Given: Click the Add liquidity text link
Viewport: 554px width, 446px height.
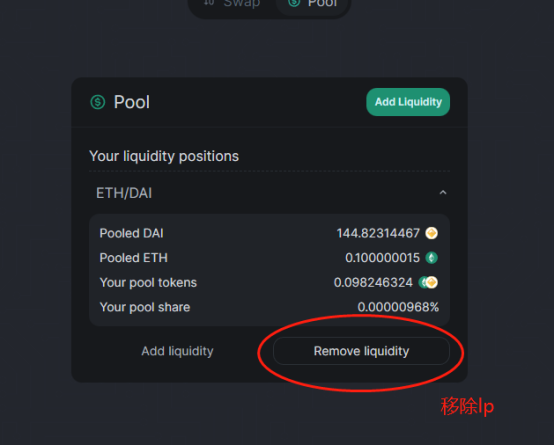Looking at the screenshot, I should click(177, 351).
